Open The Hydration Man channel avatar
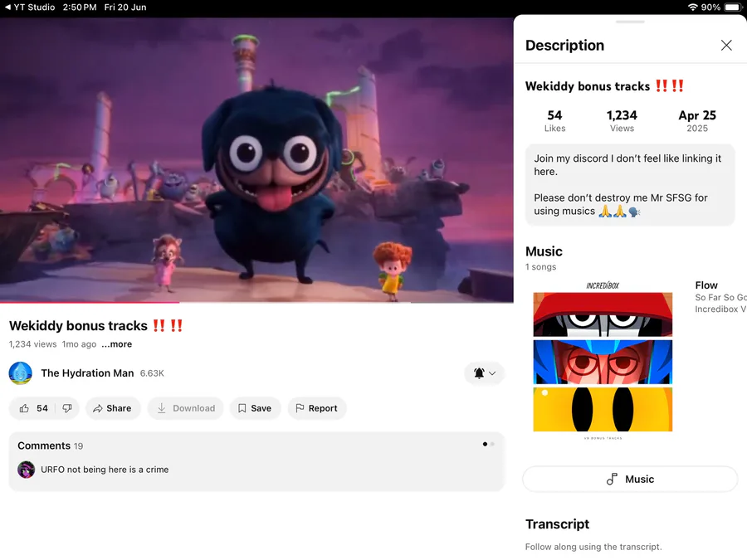The height and width of the screenshot is (560, 747). tap(21, 373)
